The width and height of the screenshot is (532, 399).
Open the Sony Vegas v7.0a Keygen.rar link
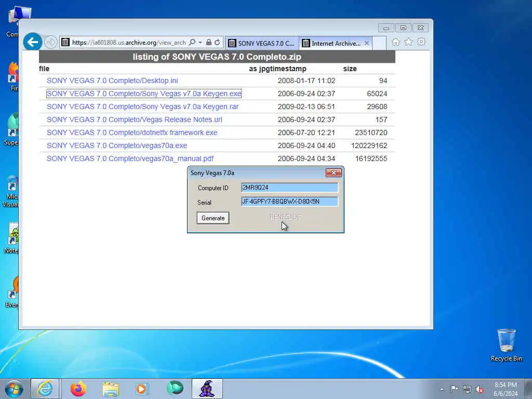pyautogui.click(x=142, y=107)
